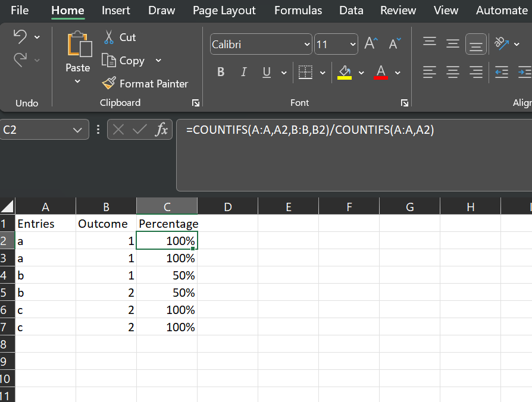Switch to the Data tab
Image resolution: width=532 pixels, height=402 pixels.
tap(351, 11)
